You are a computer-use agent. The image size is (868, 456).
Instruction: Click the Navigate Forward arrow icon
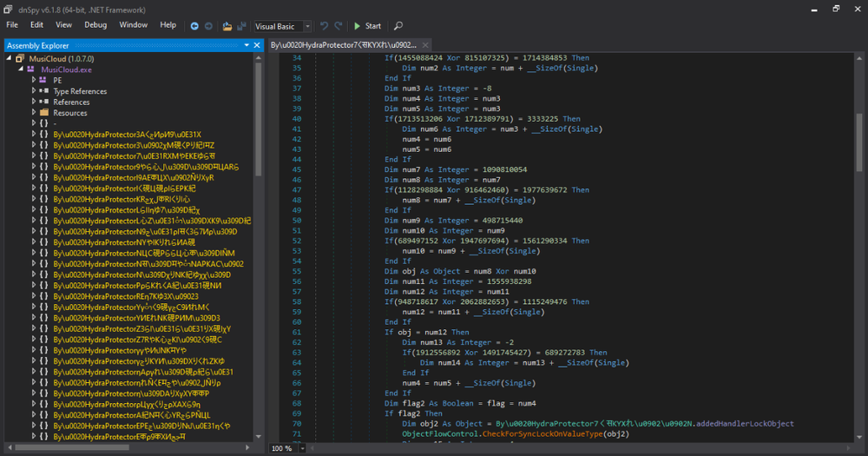208,26
